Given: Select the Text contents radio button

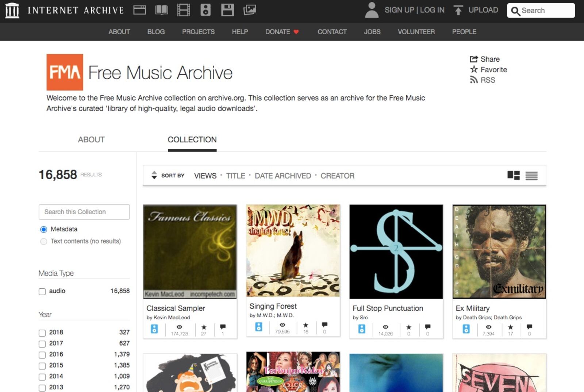Looking at the screenshot, I should (x=43, y=241).
